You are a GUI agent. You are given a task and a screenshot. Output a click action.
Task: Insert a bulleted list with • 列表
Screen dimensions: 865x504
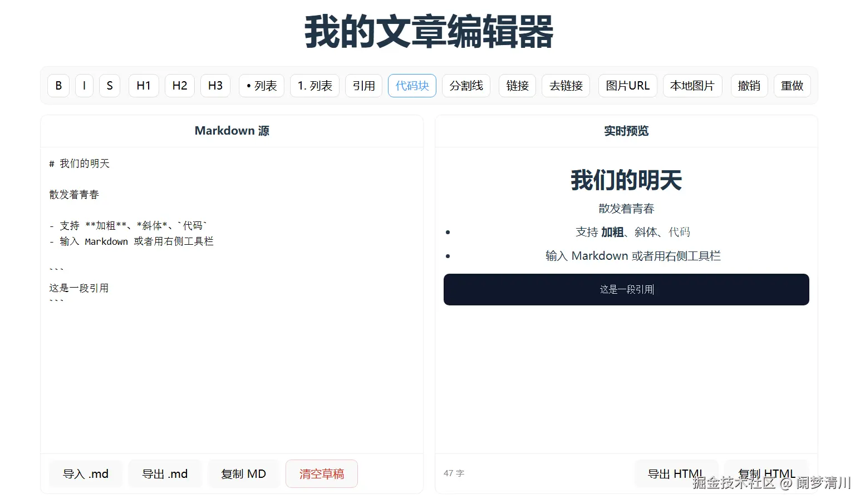tap(262, 86)
